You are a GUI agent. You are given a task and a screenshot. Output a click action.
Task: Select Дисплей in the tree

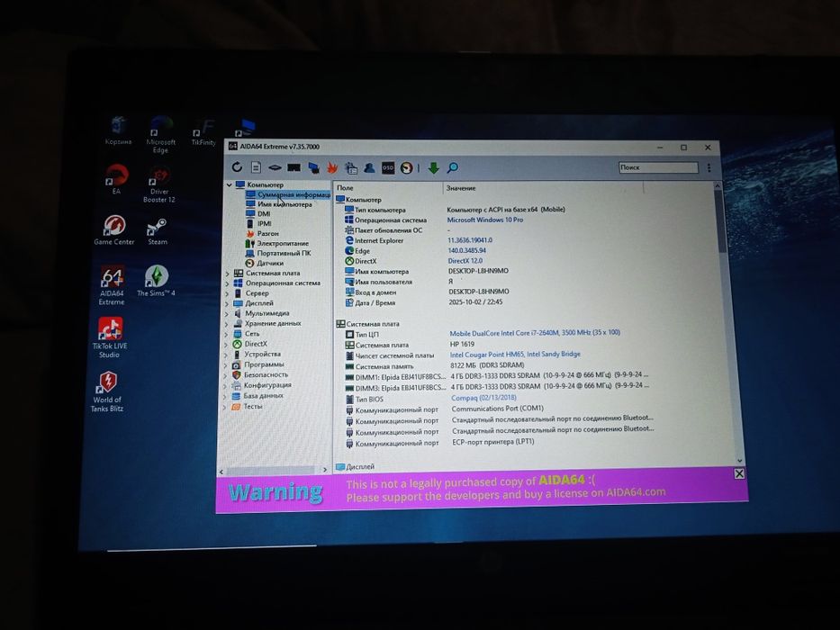254,303
